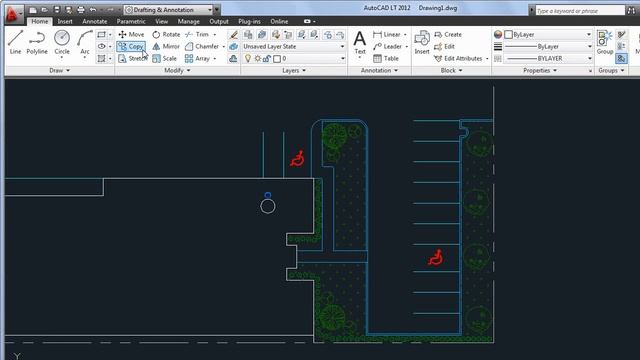
Task: Activate the Circle tool
Action: pos(62,42)
